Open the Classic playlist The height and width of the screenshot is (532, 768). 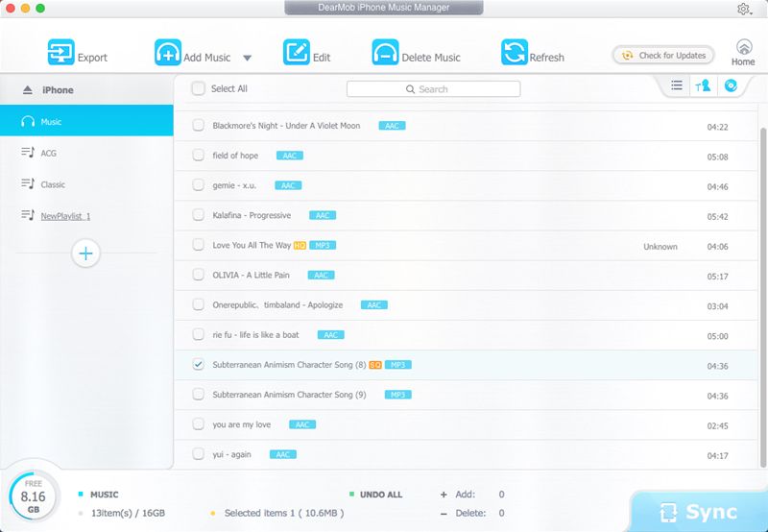(53, 184)
